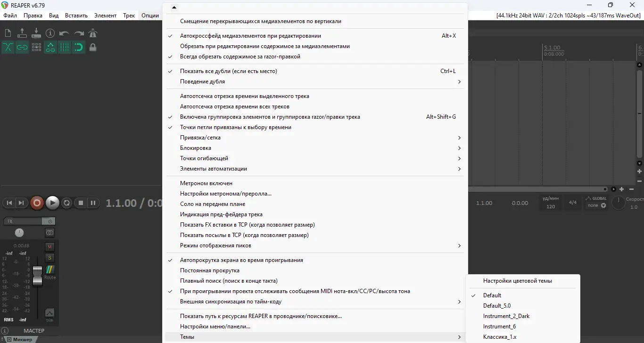Toggle master FX bypass power button
This screenshot has height=343, width=644.
point(50,221)
